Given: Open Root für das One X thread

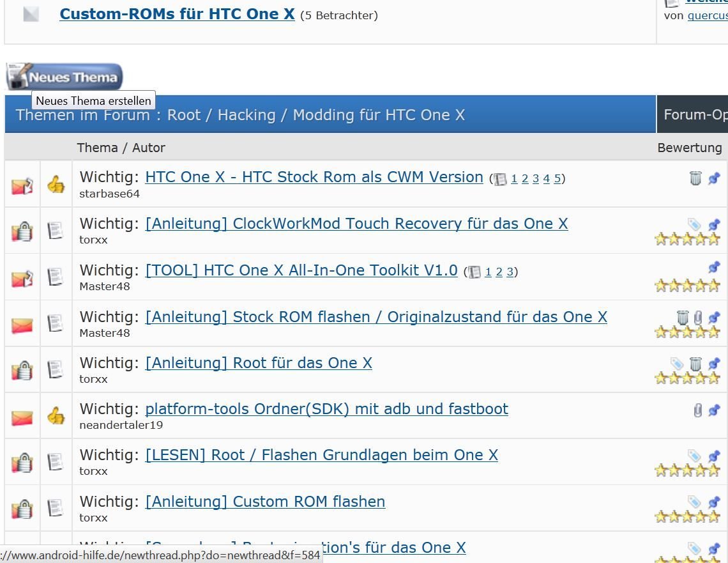Looking at the screenshot, I should (x=259, y=363).
